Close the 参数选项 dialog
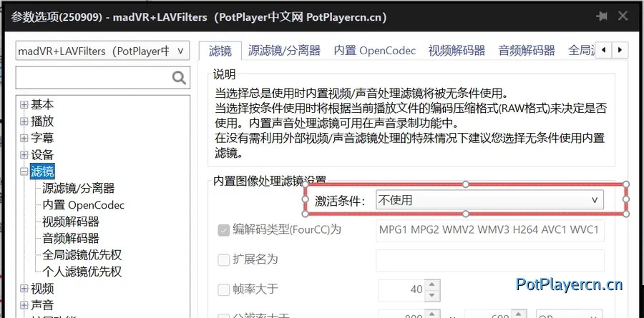The width and height of the screenshot is (644, 318). (x=623, y=16)
